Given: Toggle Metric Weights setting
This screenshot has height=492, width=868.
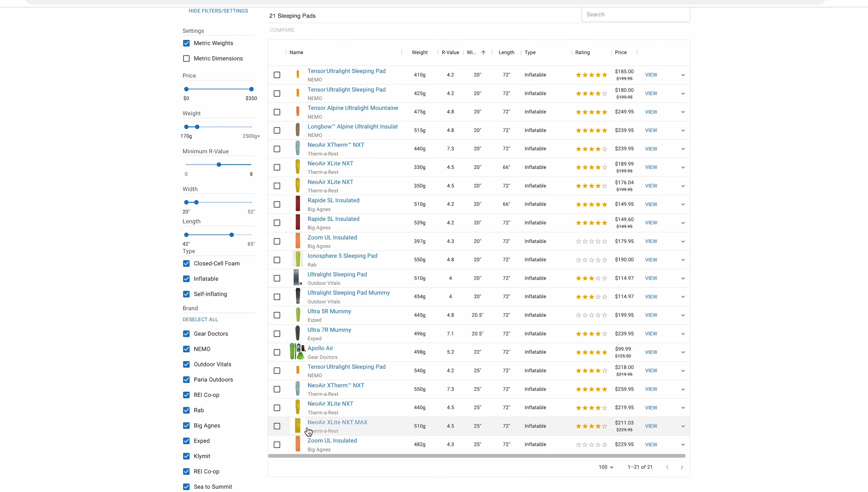Looking at the screenshot, I should click(186, 43).
